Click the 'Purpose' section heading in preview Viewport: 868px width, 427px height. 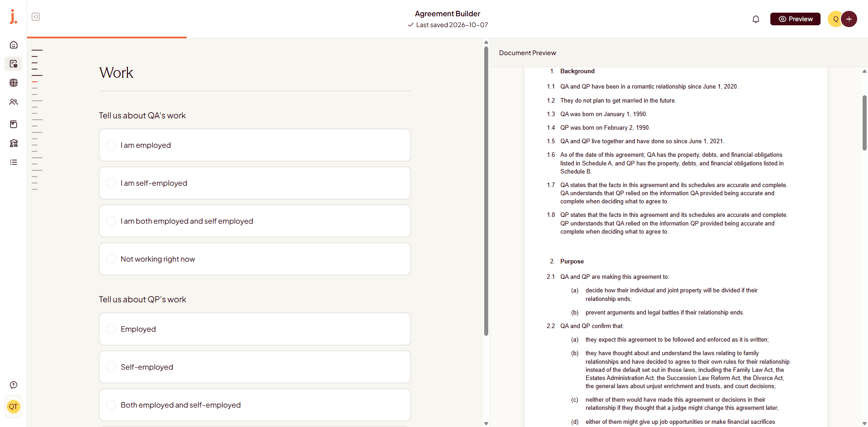coord(572,262)
